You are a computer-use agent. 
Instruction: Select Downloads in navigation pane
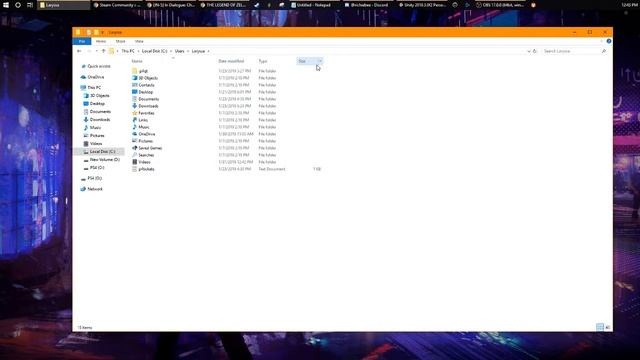(x=97, y=120)
